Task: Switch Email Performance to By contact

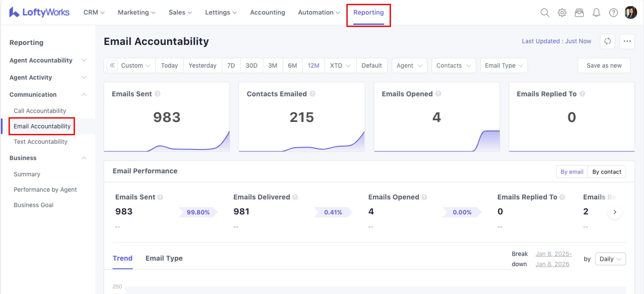Action: (607, 172)
